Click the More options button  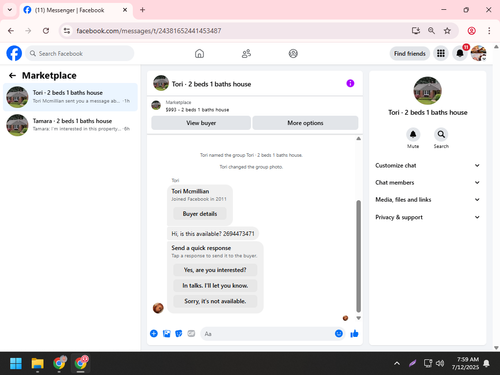pos(305,123)
